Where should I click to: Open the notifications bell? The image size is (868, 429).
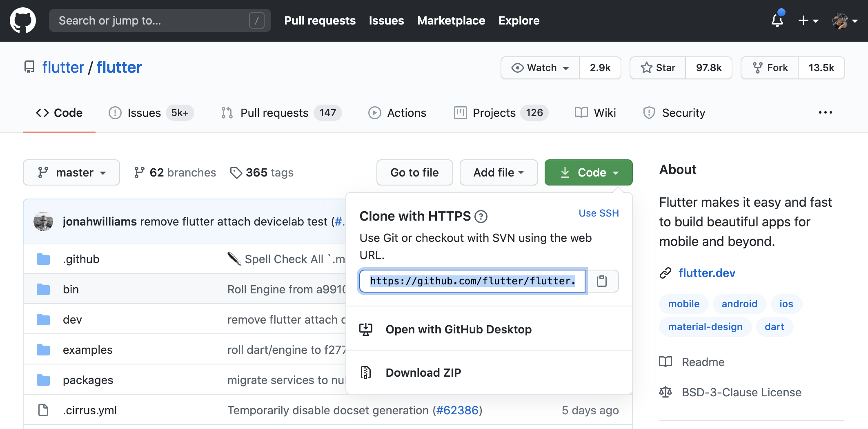pyautogui.click(x=777, y=20)
